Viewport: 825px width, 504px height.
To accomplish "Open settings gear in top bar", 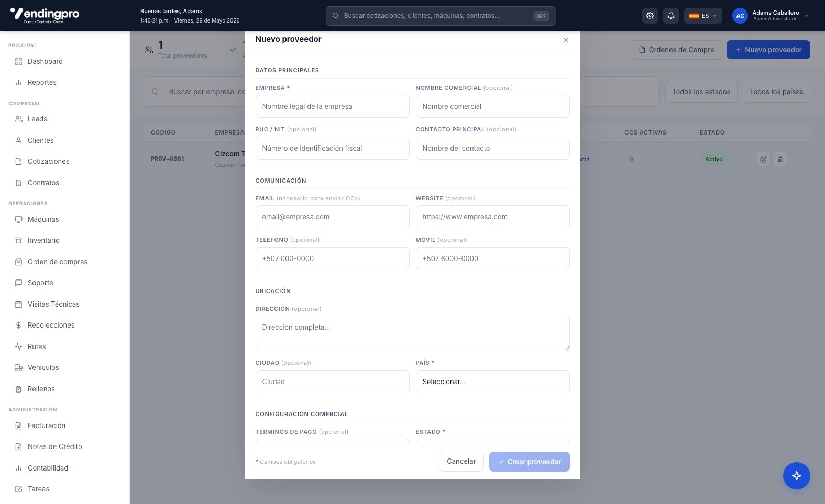I will [x=650, y=16].
